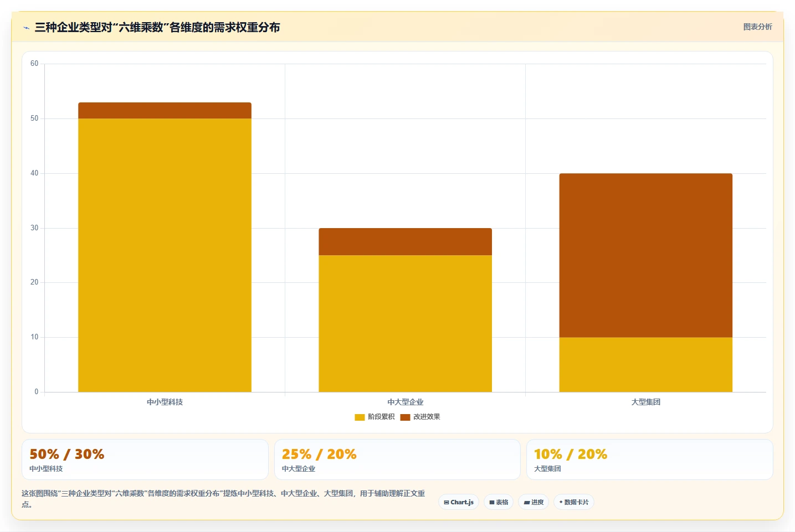Click the brown bar segment for 大型集团

645,255
